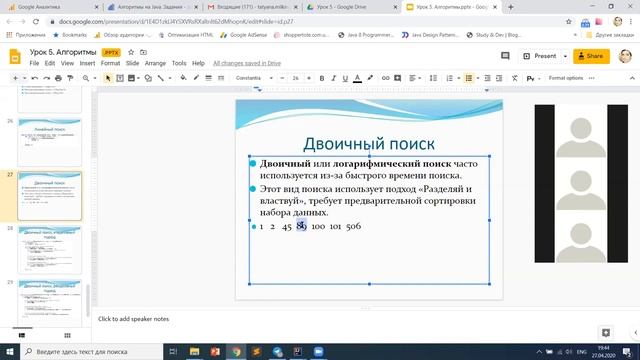Print the presentation using printer icon

click(x=58, y=78)
